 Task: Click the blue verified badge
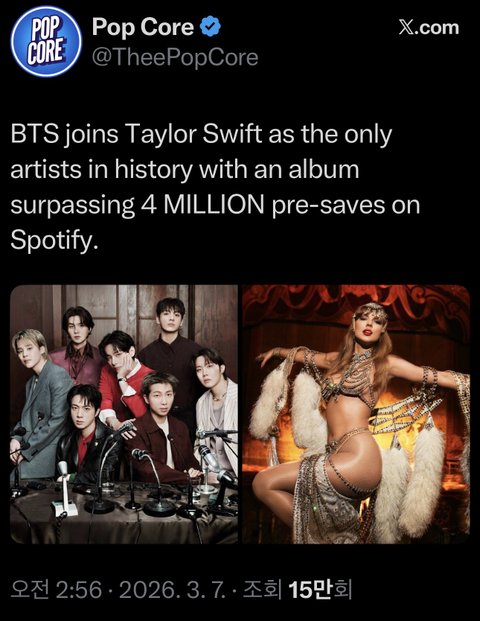pyautogui.click(x=210, y=27)
